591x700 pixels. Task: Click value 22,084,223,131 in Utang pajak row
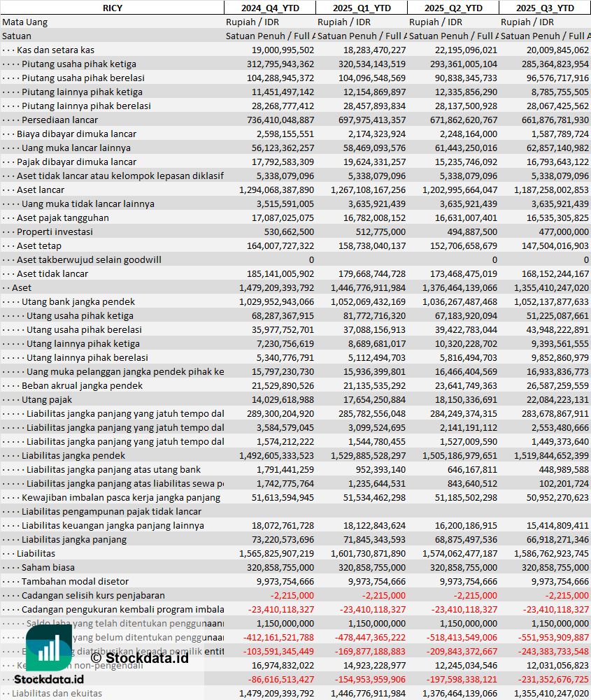(557, 399)
